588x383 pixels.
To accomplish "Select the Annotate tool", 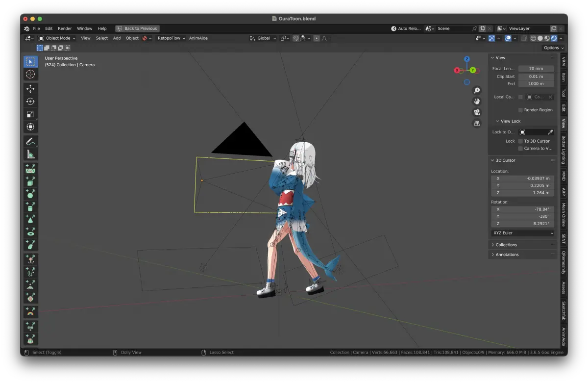I will (30, 142).
